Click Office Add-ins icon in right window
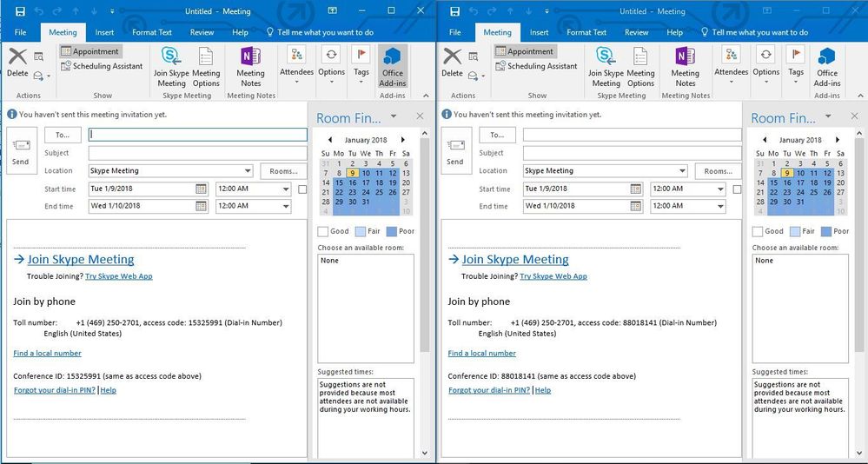This screenshot has width=868, height=464. click(x=827, y=66)
